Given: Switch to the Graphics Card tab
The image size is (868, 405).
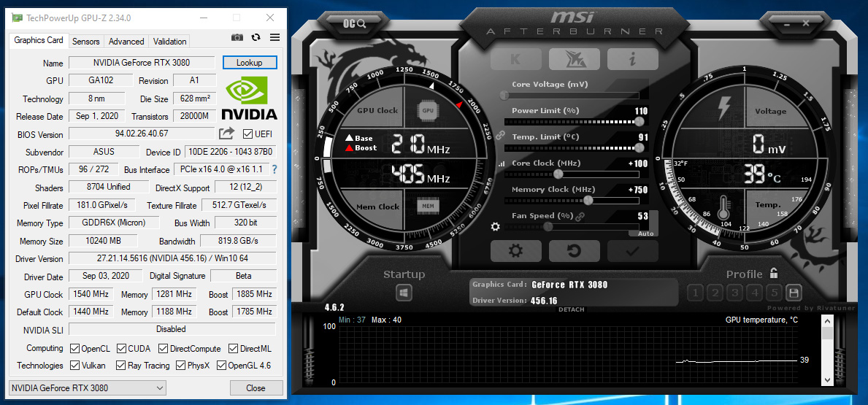Looking at the screenshot, I should [39, 40].
